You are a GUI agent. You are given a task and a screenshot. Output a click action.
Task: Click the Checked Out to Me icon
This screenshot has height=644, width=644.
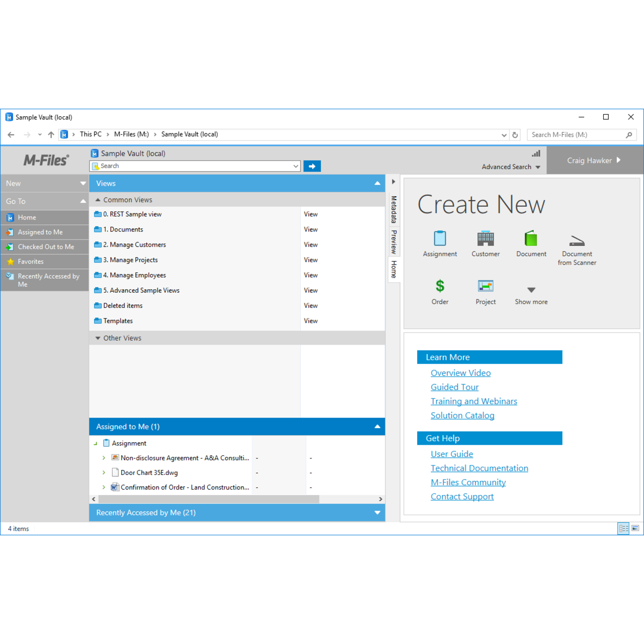click(10, 247)
